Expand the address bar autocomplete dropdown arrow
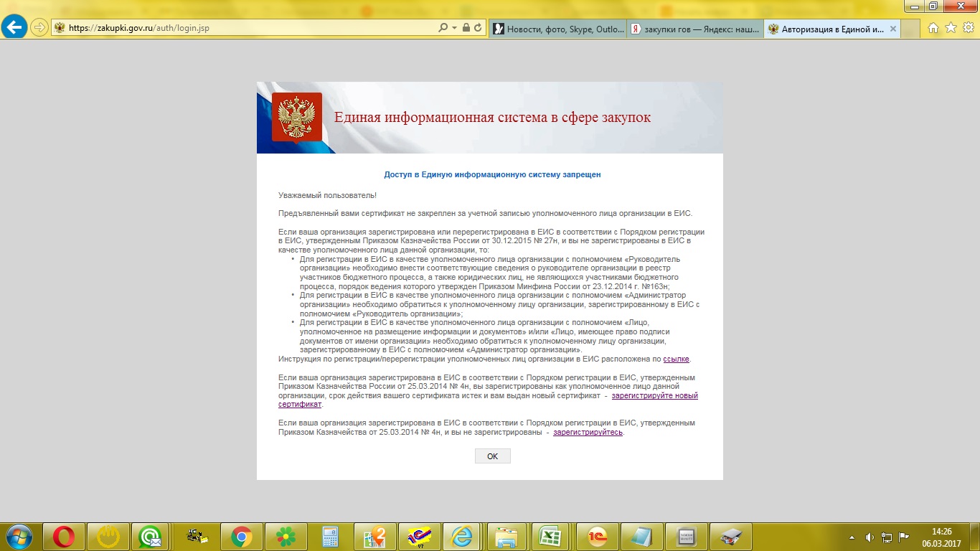 tap(454, 28)
